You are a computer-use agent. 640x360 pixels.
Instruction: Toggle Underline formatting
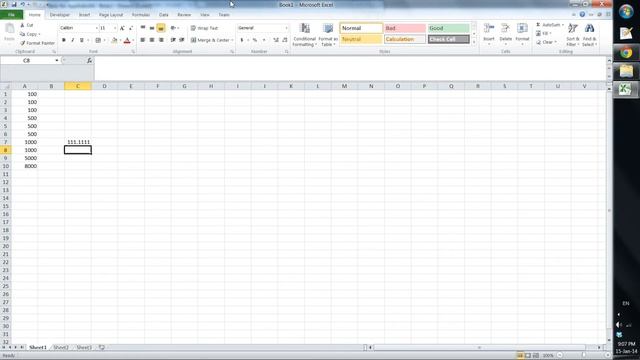click(82, 40)
